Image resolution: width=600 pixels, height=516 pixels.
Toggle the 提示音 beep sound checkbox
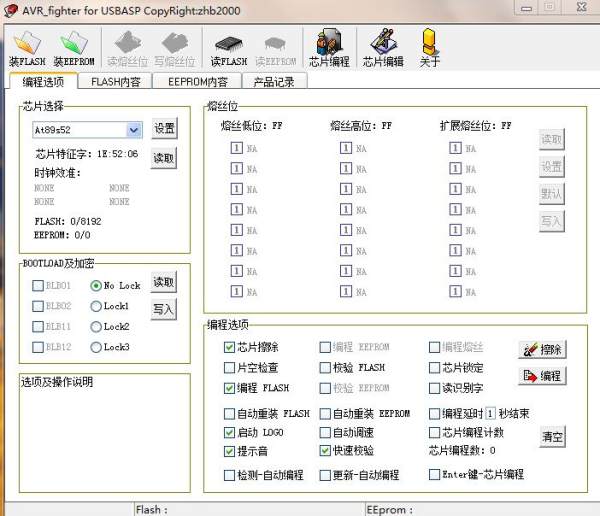coord(230,452)
